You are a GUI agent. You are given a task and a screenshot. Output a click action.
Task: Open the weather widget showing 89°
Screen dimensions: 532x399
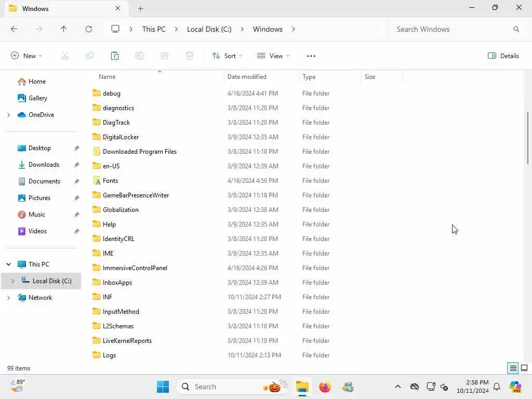pyautogui.click(x=17, y=386)
